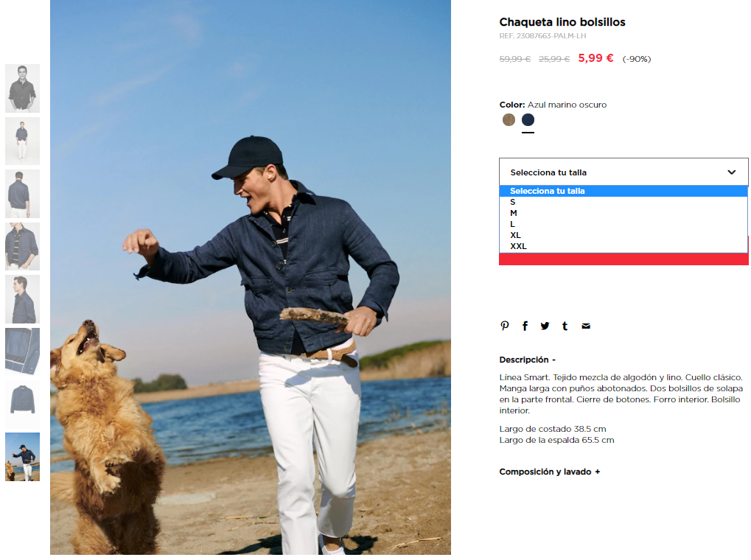The width and height of the screenshot is (751, 560).
Task: Share product on Pinterest icon
Action: click(504, 326)
